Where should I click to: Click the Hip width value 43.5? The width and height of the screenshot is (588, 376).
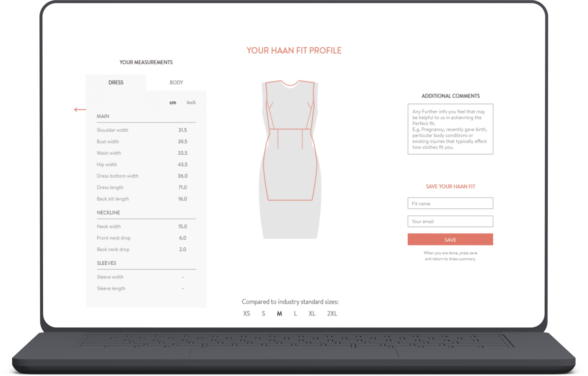pos(183,165)
